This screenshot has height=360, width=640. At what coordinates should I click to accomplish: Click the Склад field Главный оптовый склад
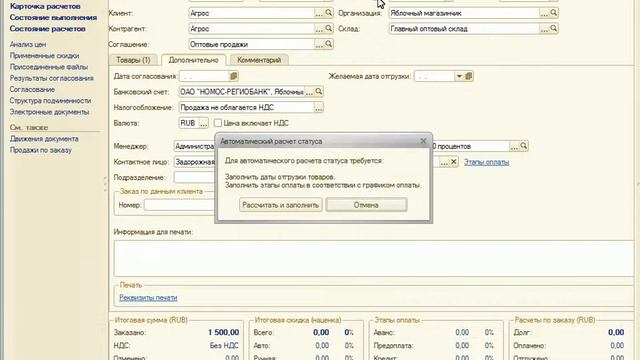(464, 29)
